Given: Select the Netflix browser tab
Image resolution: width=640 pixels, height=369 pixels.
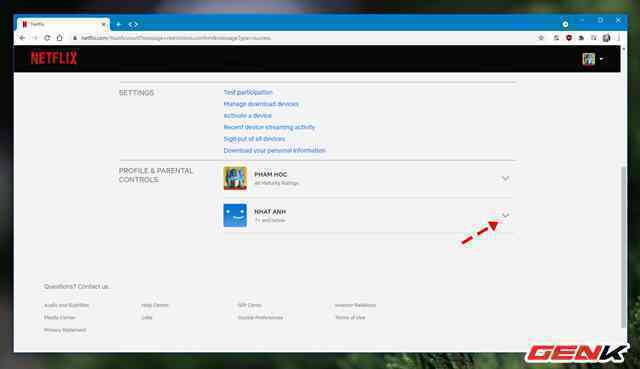Looking at the screenshot, I should click(x=63, y=24).
